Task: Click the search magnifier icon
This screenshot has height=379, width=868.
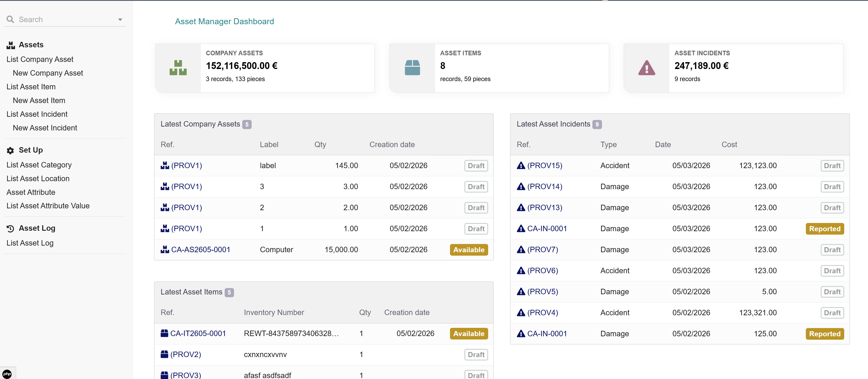Action: pyautogui.click(x=11, y=20)
